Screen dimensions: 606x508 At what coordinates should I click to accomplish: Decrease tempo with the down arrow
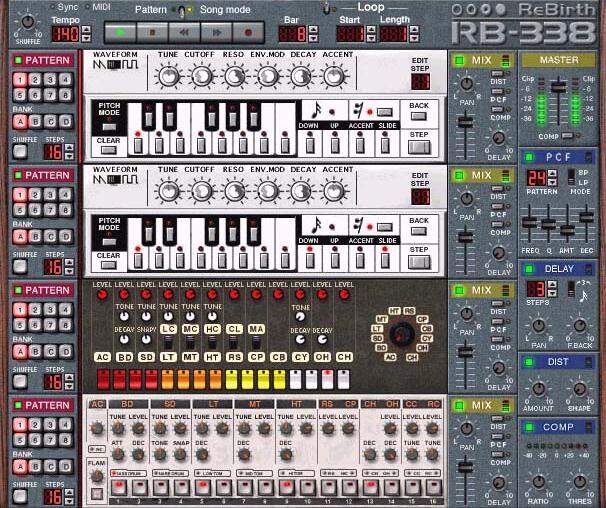click(86, 38)
